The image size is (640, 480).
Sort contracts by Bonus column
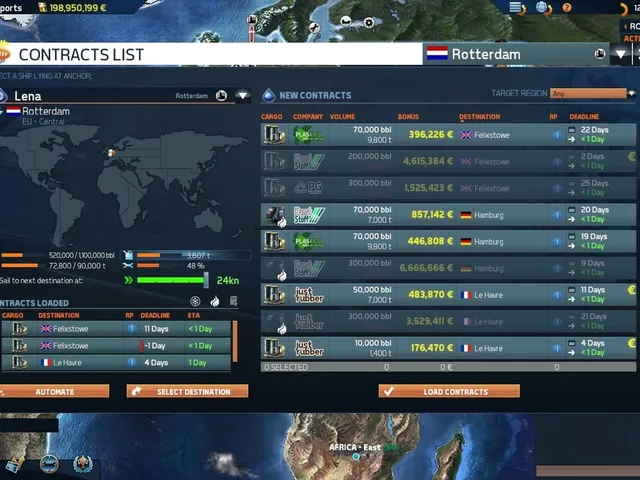[408, 117]
